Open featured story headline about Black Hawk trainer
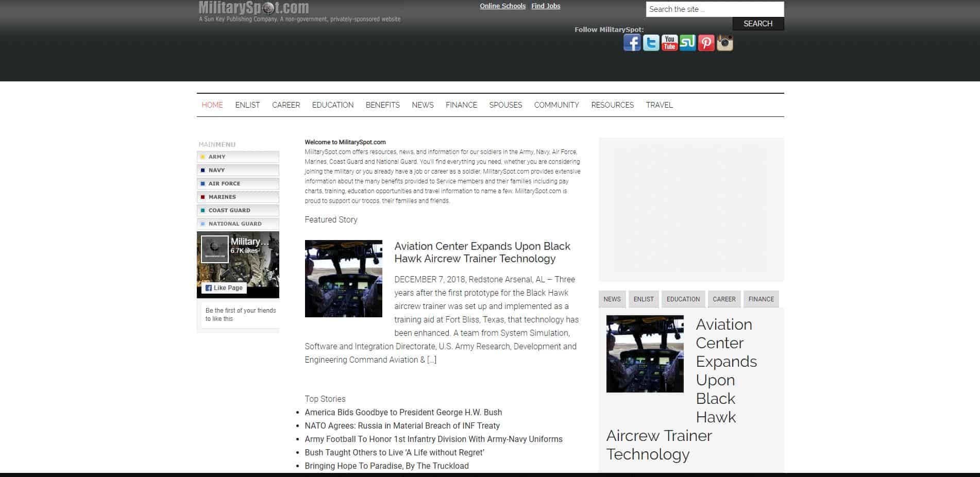The height and width of the screenshot is (477, 980). tap(482, 252)
